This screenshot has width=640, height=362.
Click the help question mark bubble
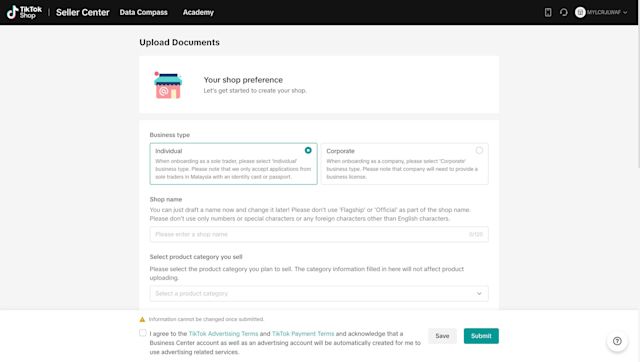tap(617, 341)
